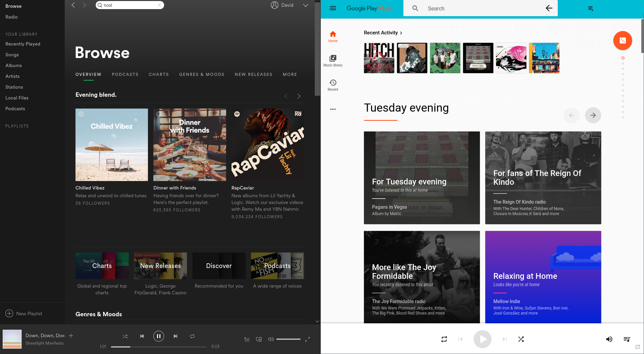Pause the Spotify track
The height and width of the screenshot is (354, 644).
click(159, 336)
